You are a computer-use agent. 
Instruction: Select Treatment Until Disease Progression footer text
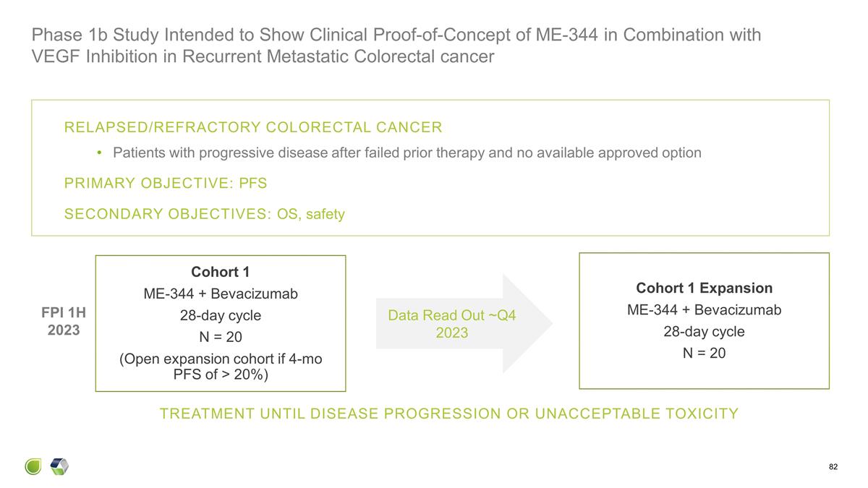(x=449, y=414)
